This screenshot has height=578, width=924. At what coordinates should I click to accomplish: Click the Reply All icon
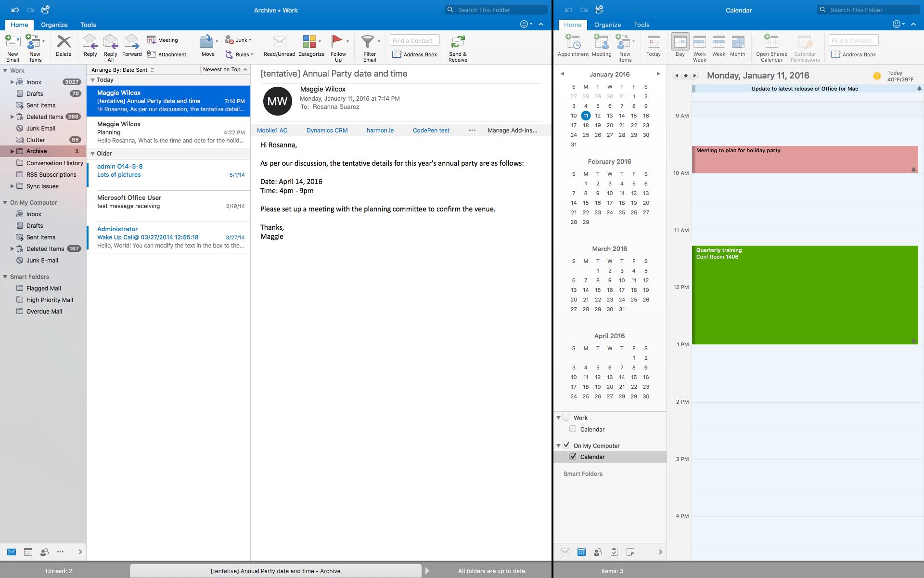coord(111,42)
